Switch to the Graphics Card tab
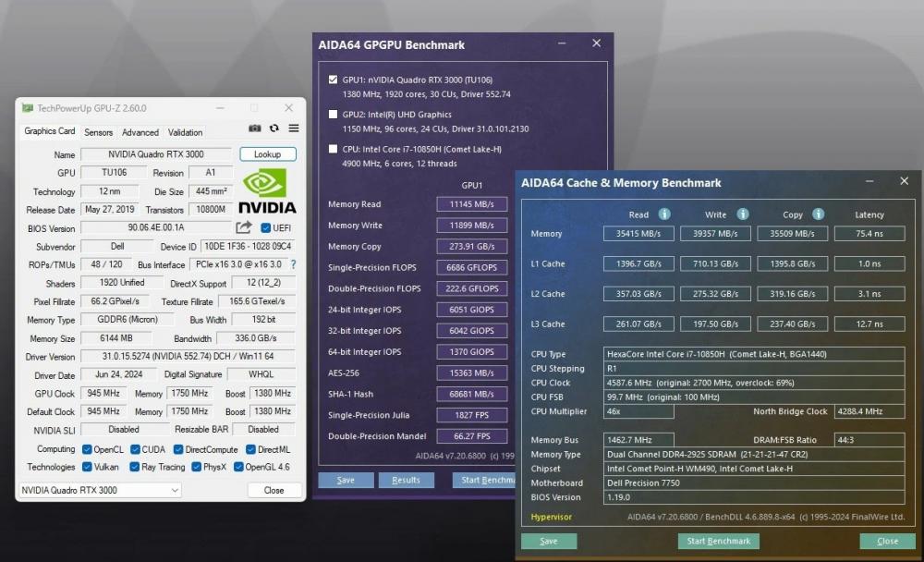Screen dimensions: 924x562 tap(50, 131)
